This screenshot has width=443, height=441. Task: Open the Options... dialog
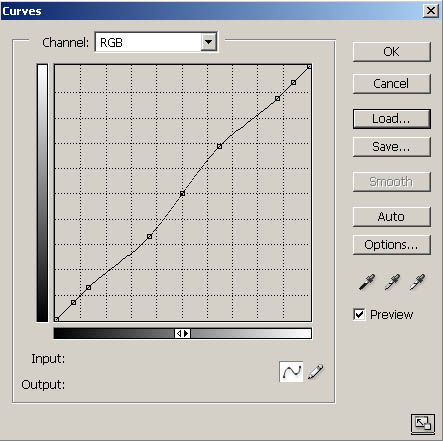pyautogui.click(x=391, y=245)
